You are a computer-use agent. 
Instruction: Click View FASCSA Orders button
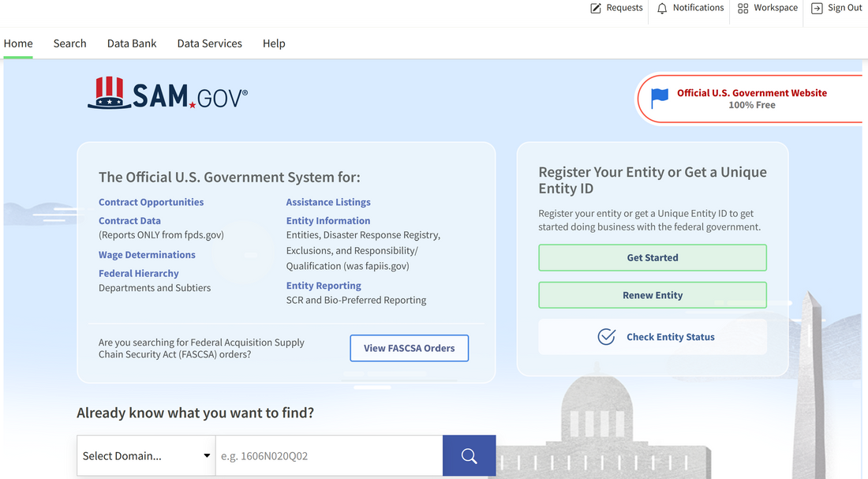[x=409, y=348]
